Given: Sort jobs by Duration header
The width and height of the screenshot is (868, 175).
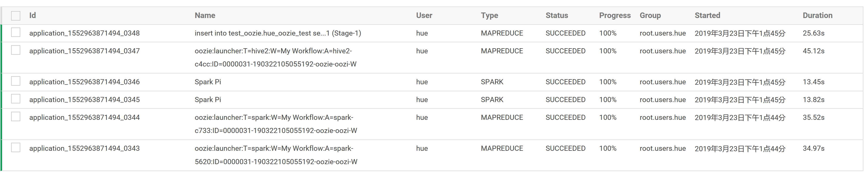Looking at the screenshot, I should pyautogui.click(x=817, y=15).
